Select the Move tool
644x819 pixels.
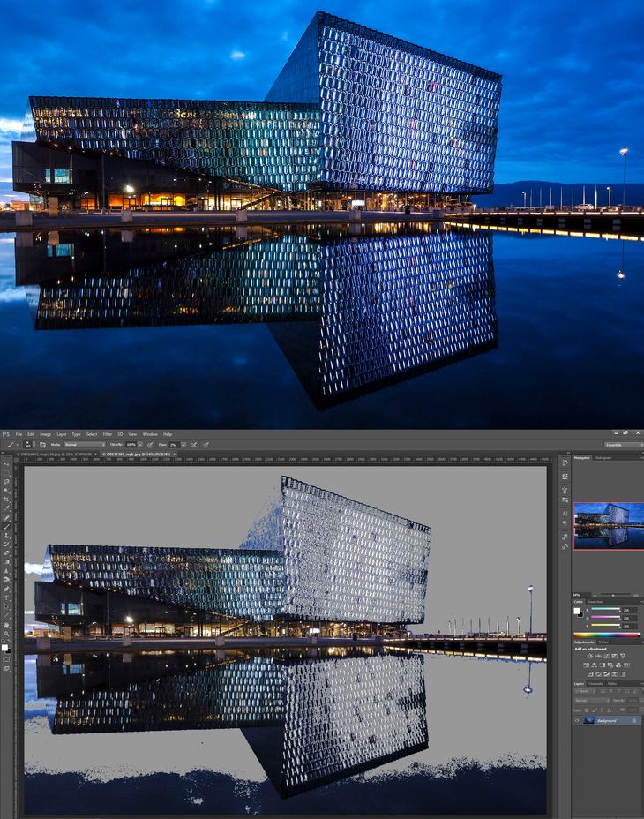pos(5,463)
